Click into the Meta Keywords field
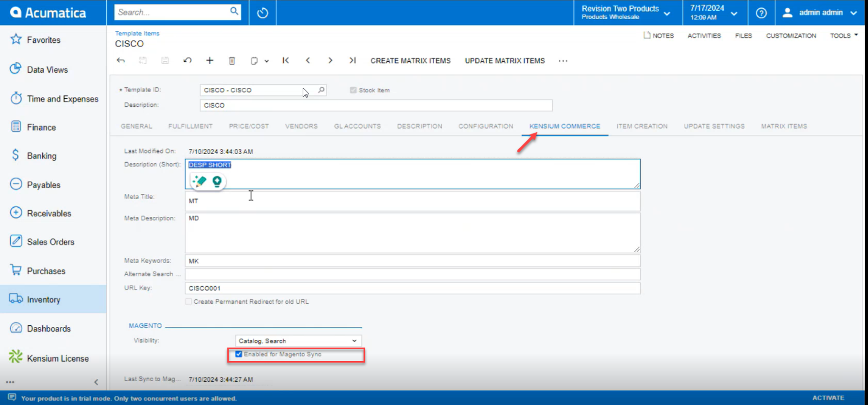Viewport: 868px width, 405px height. 412,261
